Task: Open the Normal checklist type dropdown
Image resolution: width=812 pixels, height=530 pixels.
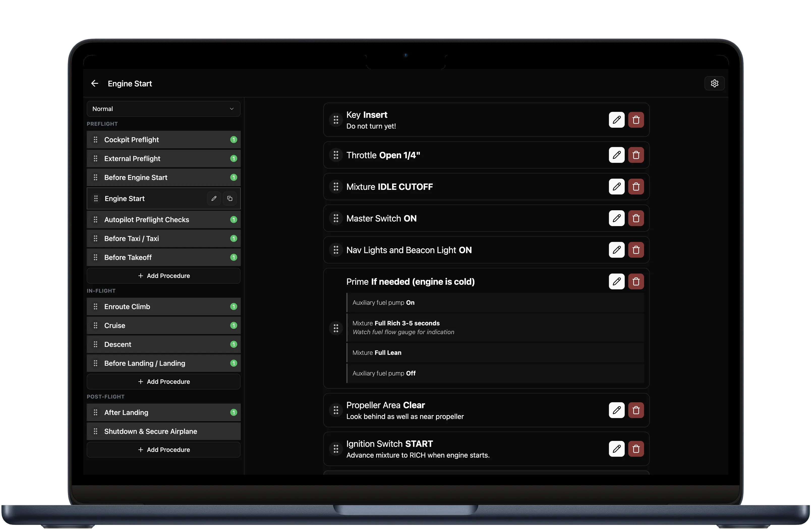Action: pyautogui.click(x=163, y=109)
